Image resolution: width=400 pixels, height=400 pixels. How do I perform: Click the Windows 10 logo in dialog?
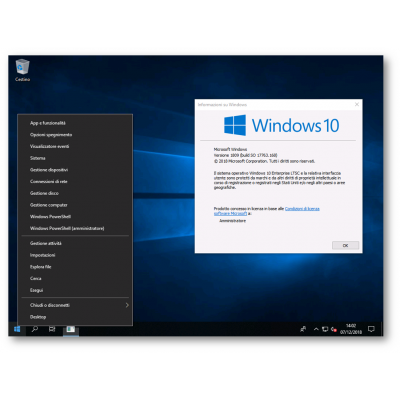[282, 125]
